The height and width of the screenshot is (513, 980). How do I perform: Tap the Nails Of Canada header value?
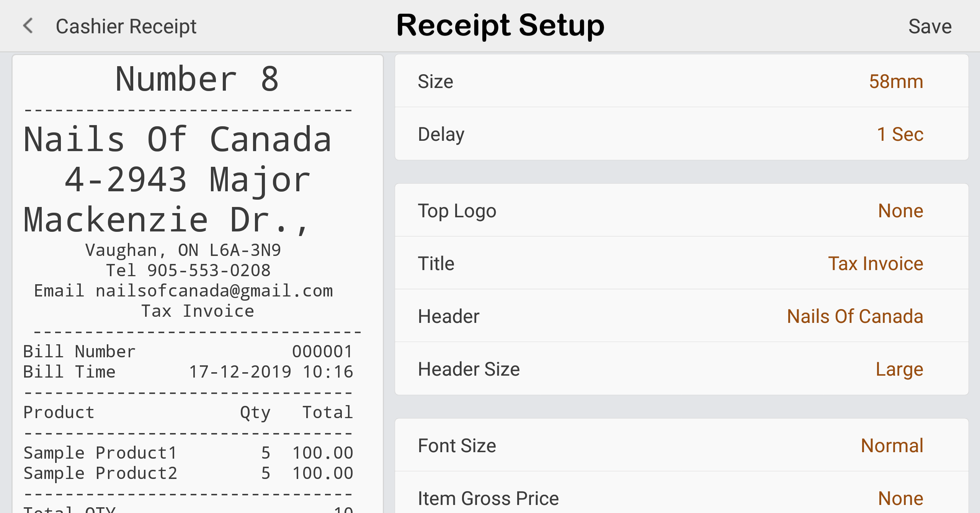coord(855,316)
